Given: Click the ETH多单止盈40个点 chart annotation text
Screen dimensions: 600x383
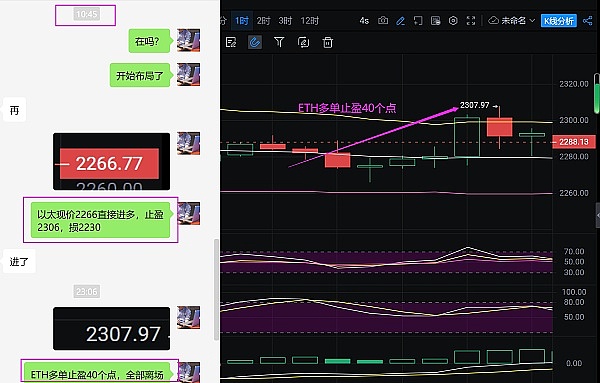Looking at the screenshot, I should click(347, 108).
